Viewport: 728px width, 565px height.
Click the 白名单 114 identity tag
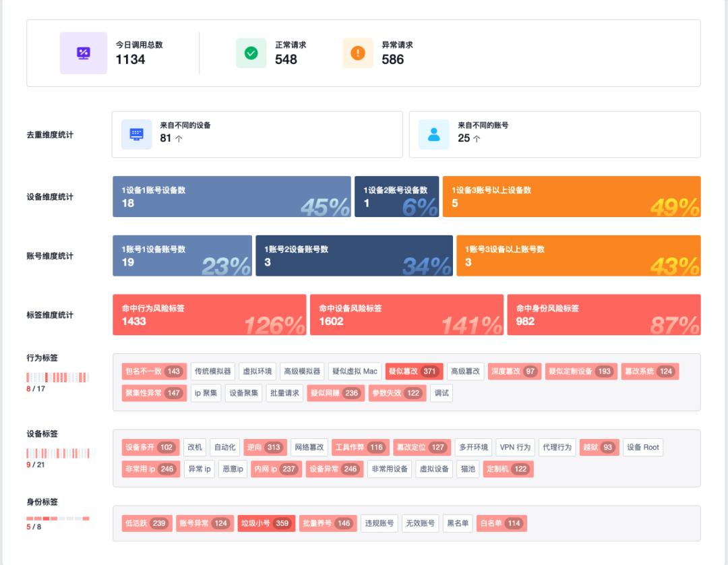[502, 524]
